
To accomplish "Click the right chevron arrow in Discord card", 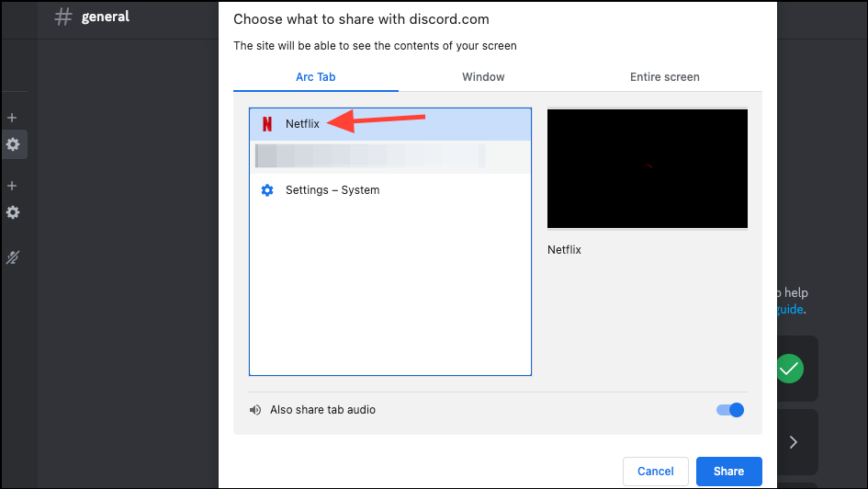I will click(x=794, y=442).
